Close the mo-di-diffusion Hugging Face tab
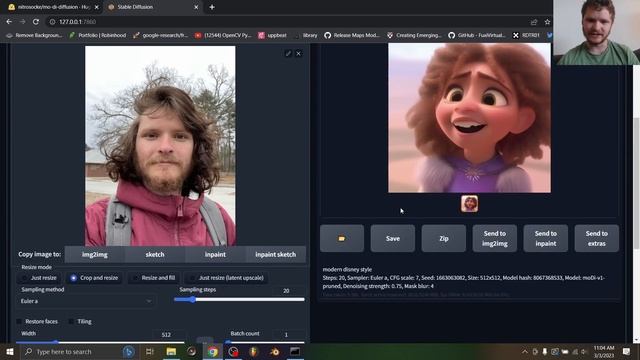Screen dimensions: 640x360 [x=96, y=7]
